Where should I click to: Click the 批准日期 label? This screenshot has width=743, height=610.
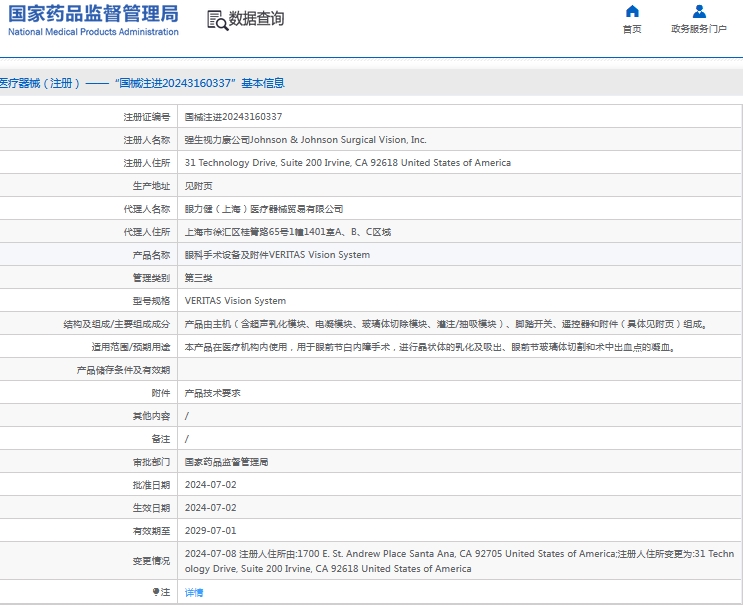pos(151,485)
